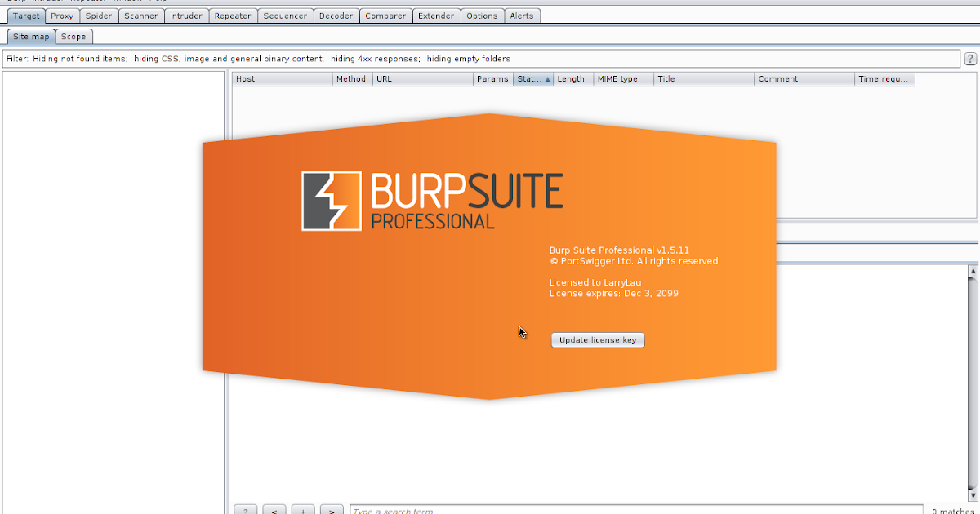This screenshot has width=980, height=514.
Task: Sort by Time requested column
Action: [884, 79]
